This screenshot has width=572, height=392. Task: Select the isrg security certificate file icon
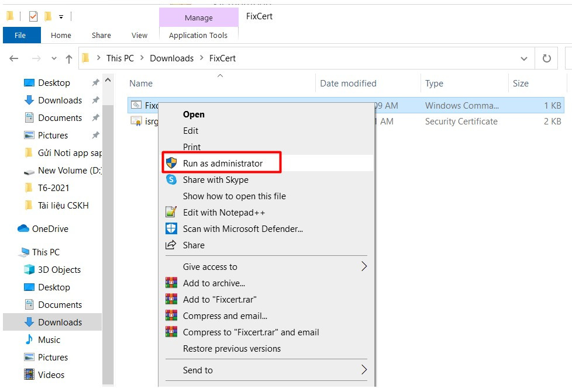[136, 121]
